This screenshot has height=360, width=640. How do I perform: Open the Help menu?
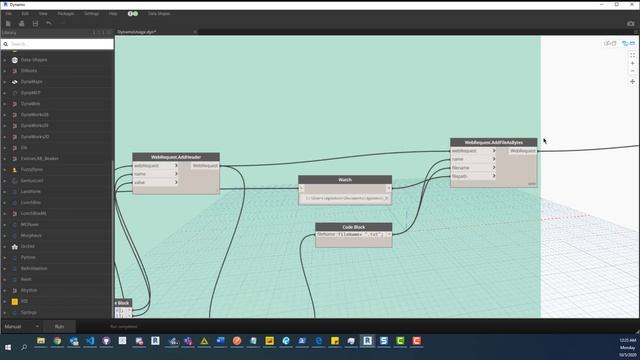click(113, 13)
